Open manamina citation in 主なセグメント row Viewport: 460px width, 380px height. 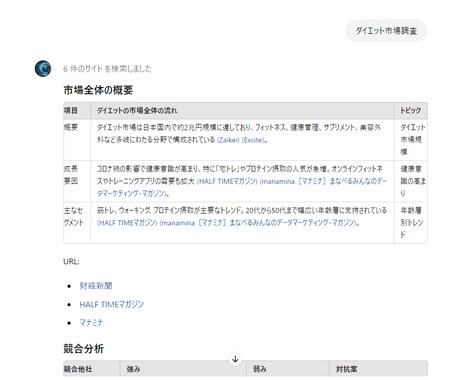(x=258, y=223)
